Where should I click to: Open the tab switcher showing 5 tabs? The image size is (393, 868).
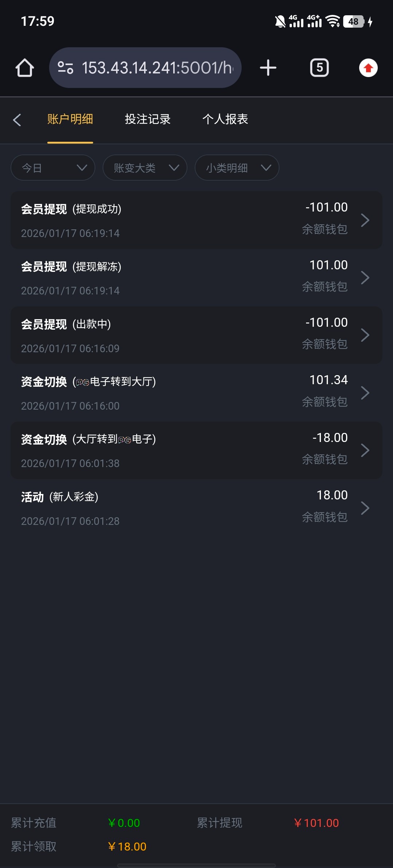pos(319,68)
